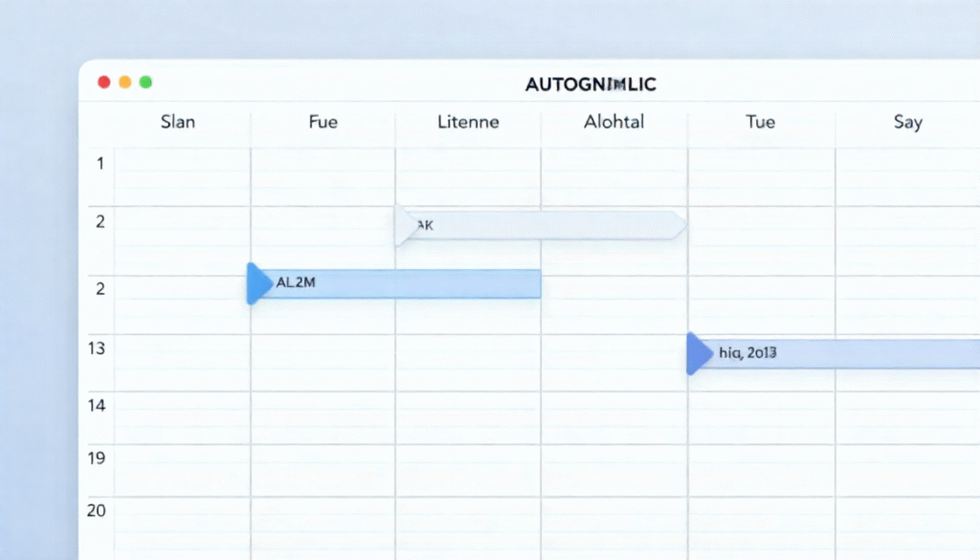Select the Alohtal column header
This screenshot has height=560, width=980.
[x=613, y=122]
